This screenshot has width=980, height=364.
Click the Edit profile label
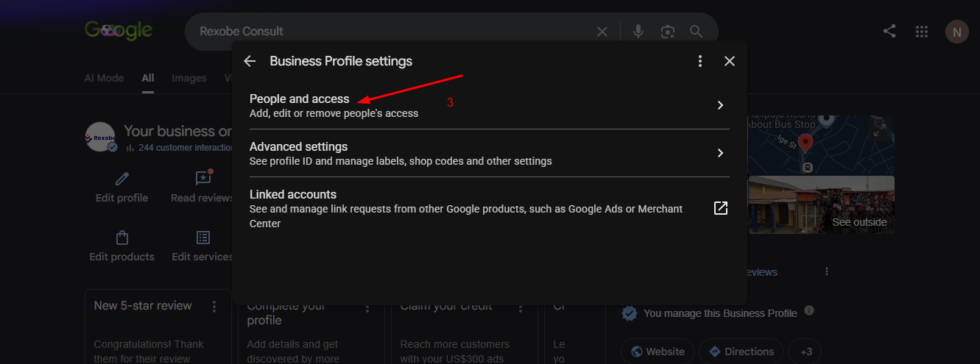[121, 198]
